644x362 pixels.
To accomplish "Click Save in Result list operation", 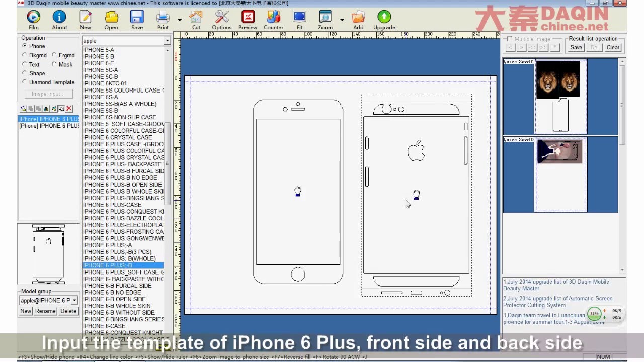I will click(576, 47).
